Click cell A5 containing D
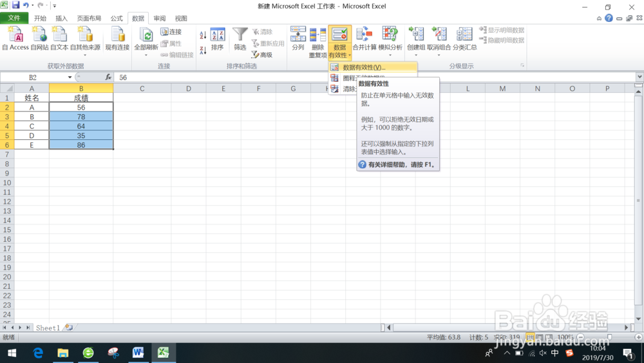644x363 pixels. tap(32, 135)
